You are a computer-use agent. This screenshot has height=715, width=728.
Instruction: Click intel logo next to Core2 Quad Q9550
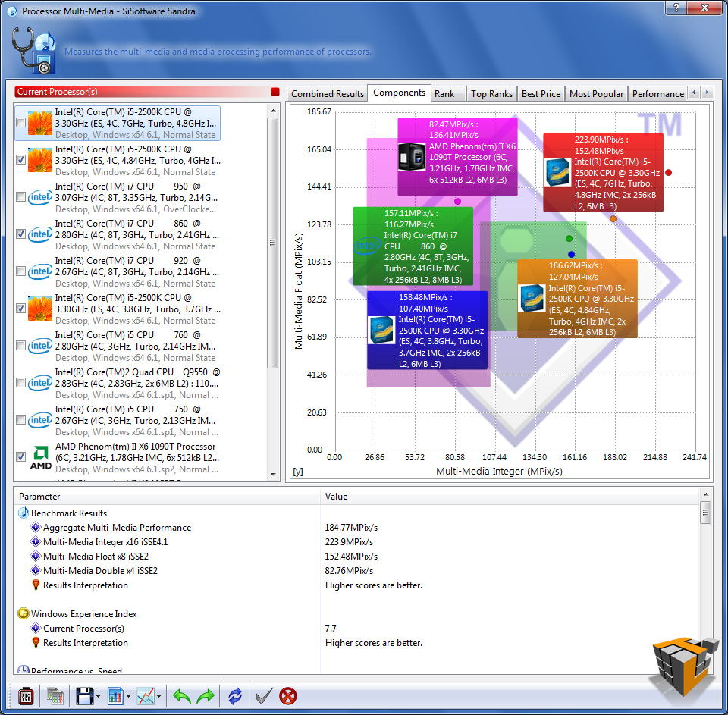pos(40,383)
